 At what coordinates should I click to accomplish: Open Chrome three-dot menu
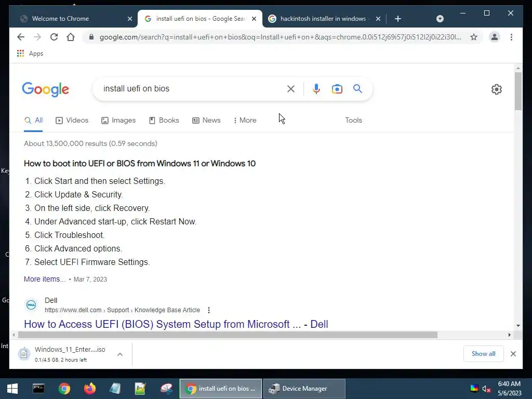click(x=511, y=37)
